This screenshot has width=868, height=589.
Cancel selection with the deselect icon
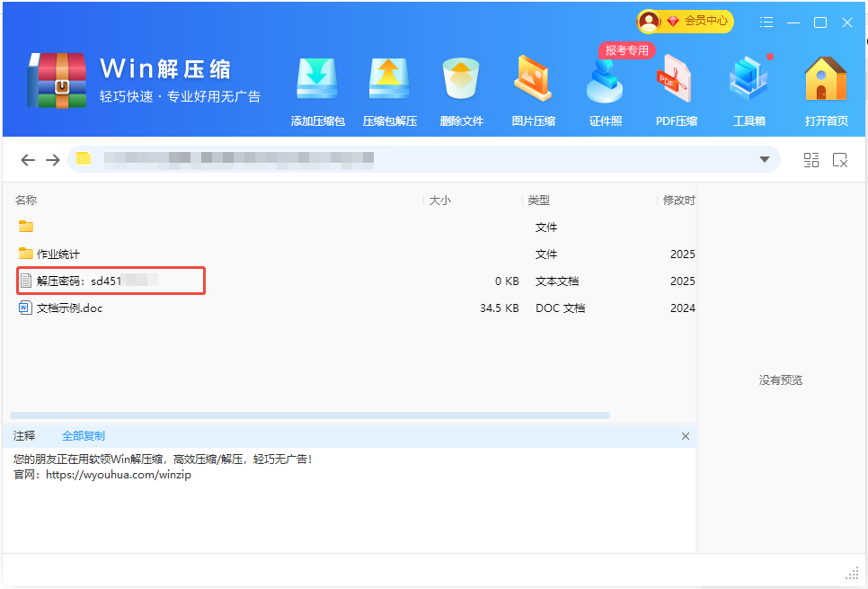pyautogui.click(x=841, y=159)
